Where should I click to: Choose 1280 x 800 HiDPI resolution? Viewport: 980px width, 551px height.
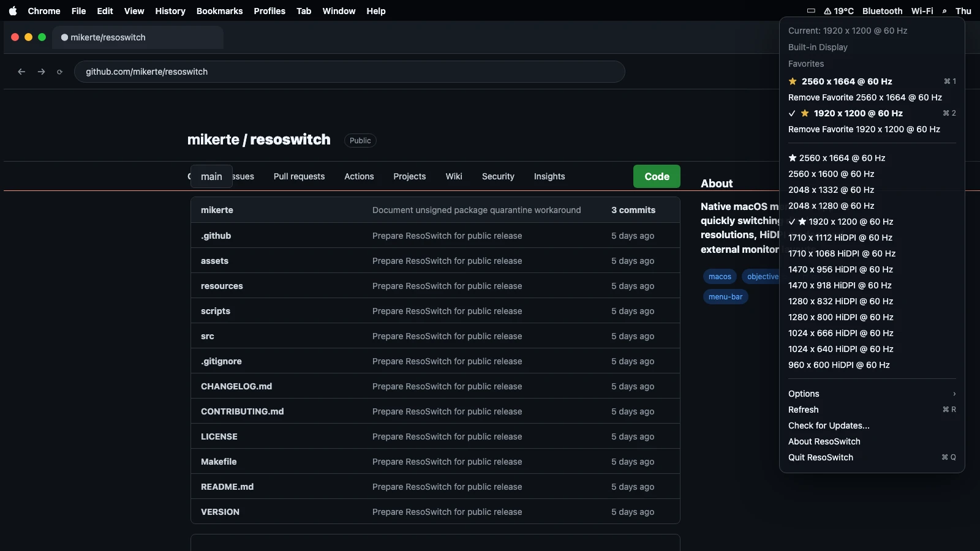coord(872,317)
